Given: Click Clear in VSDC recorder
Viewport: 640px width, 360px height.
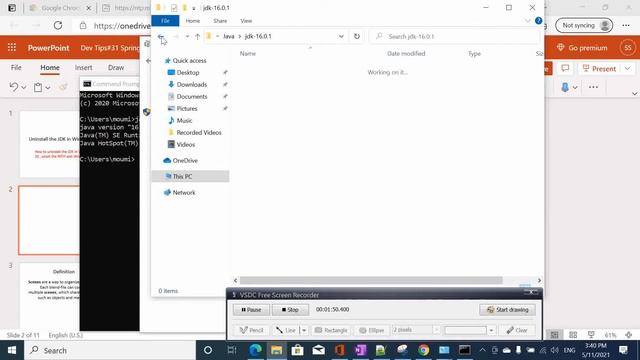Looking at the screenshot, I should coord(517,330).
